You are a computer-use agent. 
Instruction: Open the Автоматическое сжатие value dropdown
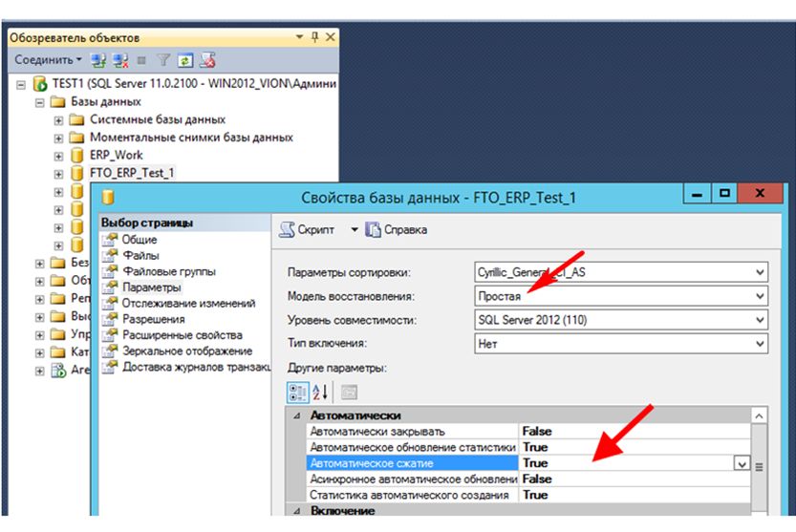742,463
